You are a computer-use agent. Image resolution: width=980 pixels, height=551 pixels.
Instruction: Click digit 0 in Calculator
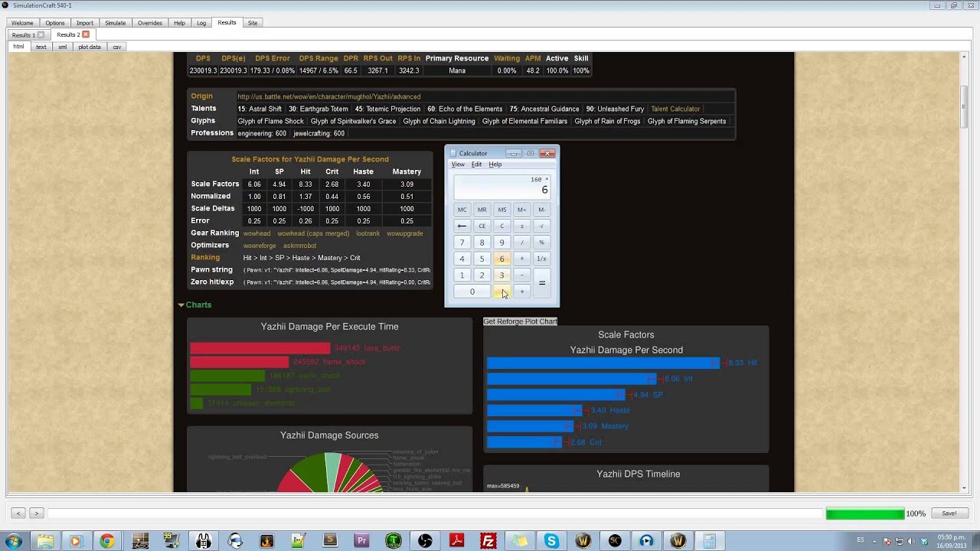click(472, 292)
